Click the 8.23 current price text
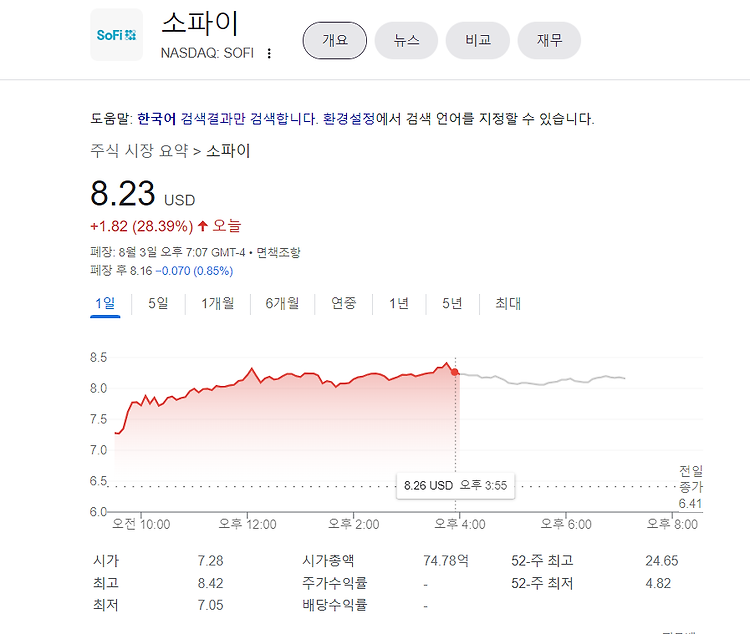 point(123,193)
